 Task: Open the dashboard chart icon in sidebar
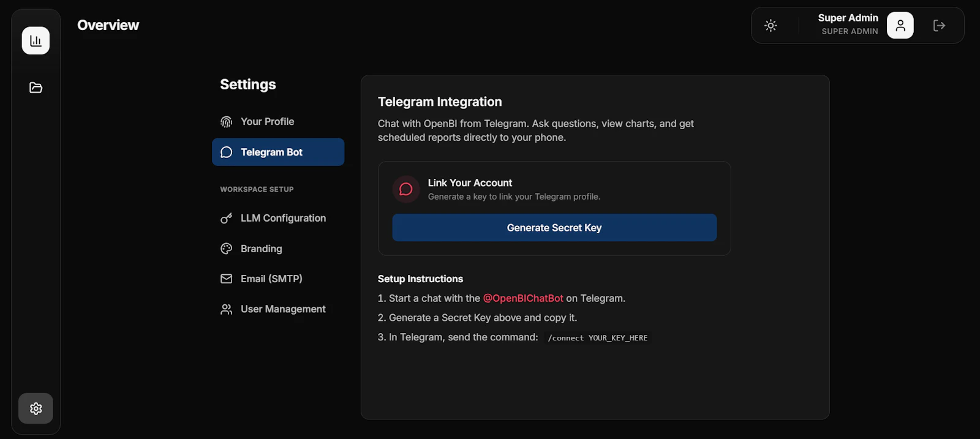(x=36, y=40)
